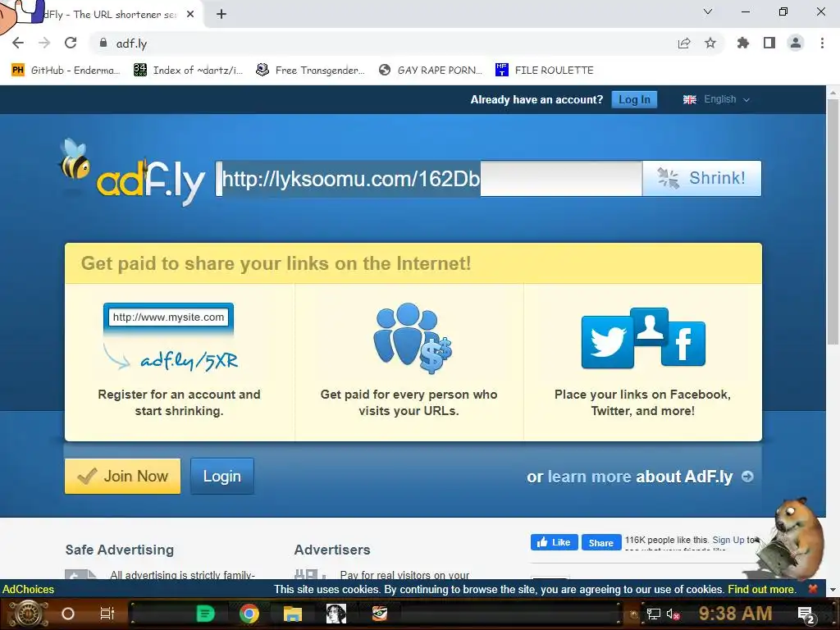Click the muted volume tray icon
The height and width of the screenshot is (630, 840).
[x=673, y=614]
